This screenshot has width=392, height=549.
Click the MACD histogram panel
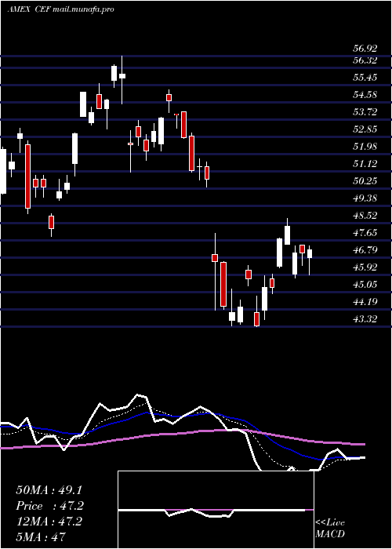[216, 510]
